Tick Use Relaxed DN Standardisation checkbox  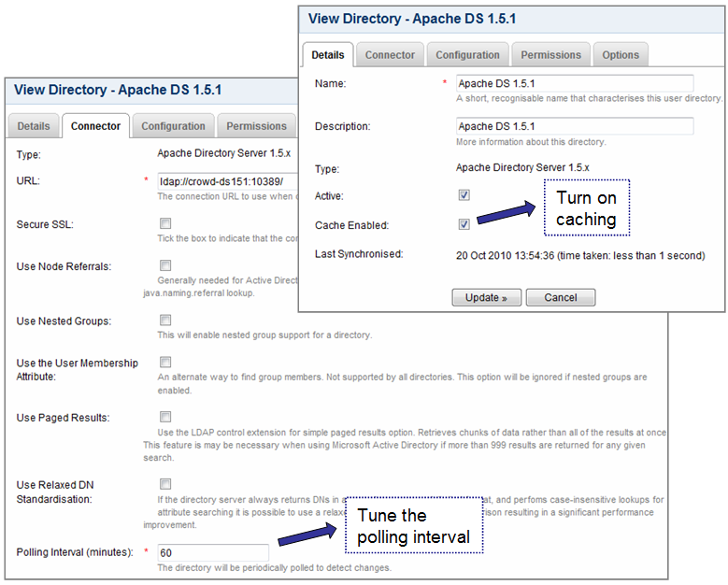coord(165,484)
